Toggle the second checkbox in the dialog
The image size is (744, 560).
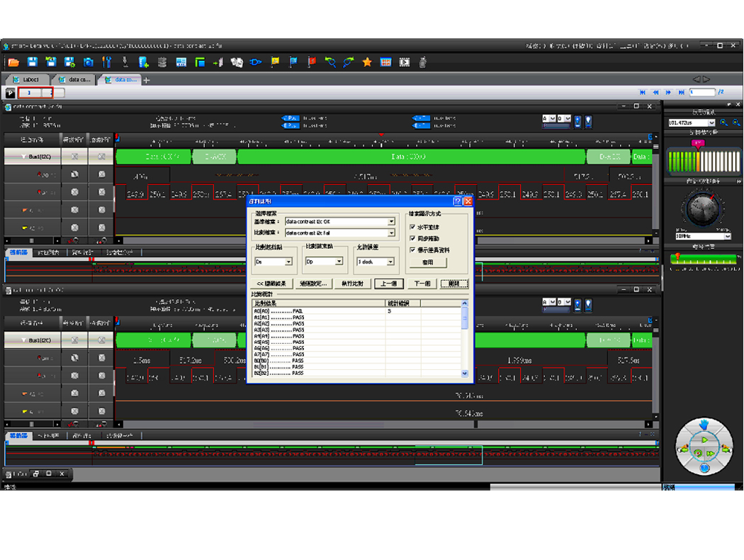413,239
